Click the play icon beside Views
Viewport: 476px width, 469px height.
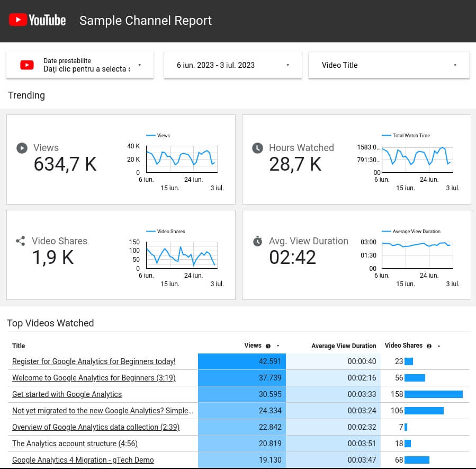[22, 148]
